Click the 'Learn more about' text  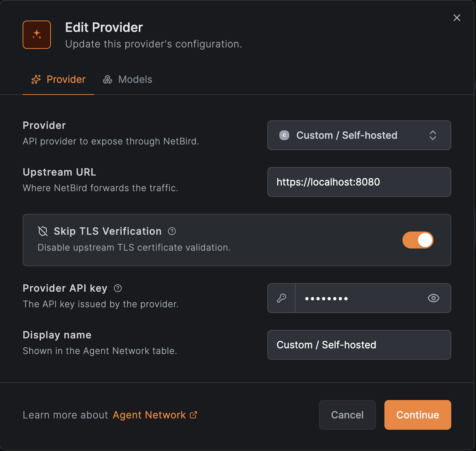pyautogui.click(x=65, y=415)
